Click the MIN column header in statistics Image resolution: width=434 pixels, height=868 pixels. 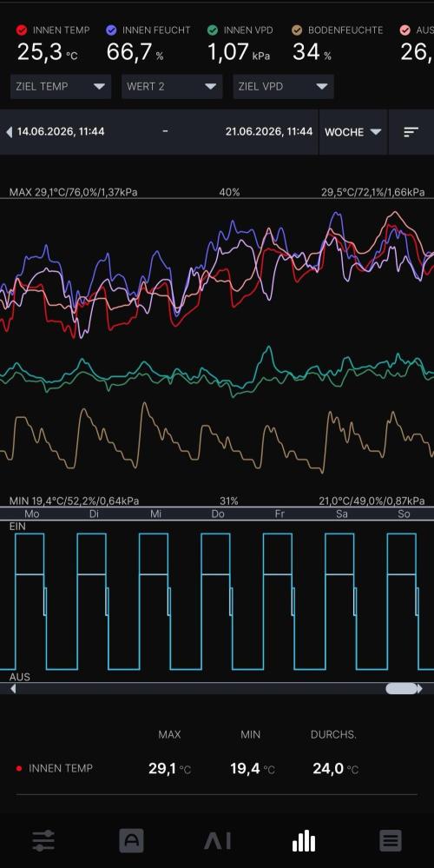point(251,734)
